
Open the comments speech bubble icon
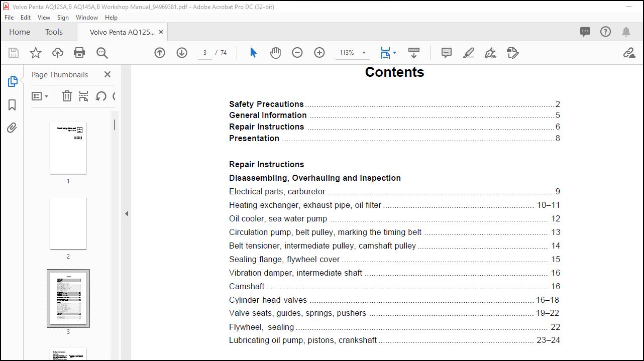click(x=585, y=32)
